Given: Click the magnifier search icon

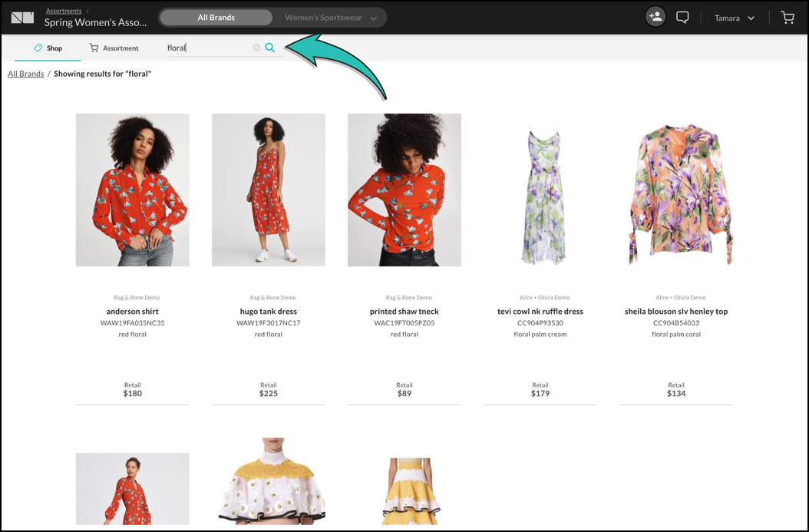Looking at the screenshot, I should click(x=270, y=48).
